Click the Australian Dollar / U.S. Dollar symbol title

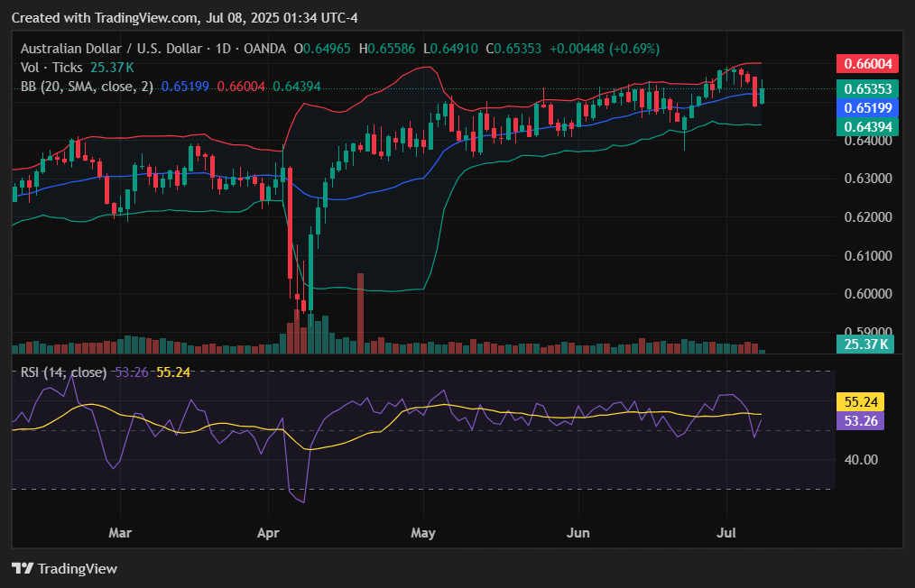point(112,49)
